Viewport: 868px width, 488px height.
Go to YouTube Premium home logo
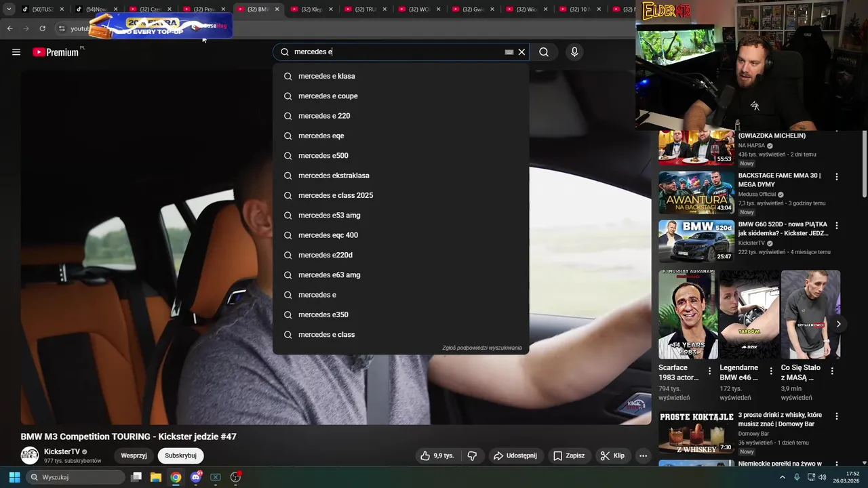click(x=56, y=52)
